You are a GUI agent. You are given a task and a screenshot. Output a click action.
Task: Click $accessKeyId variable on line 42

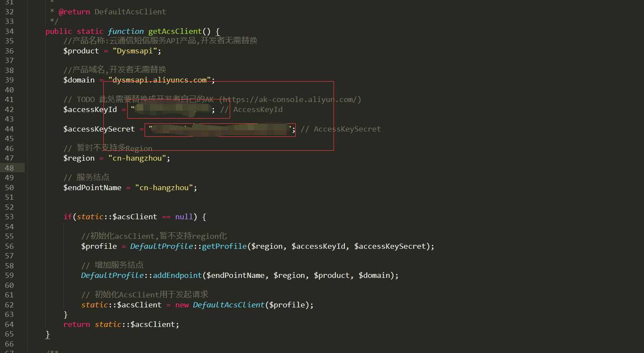[90, 109]
